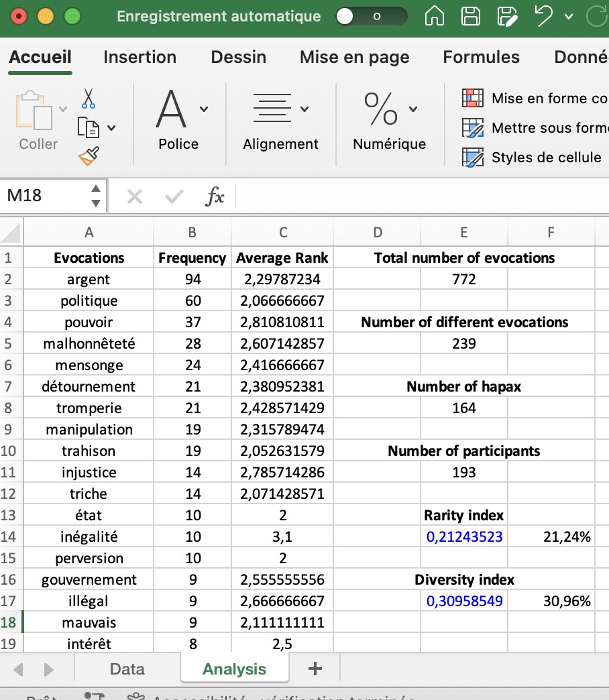609x700 pixels.
Task: Open the Mise en page tab
Action: point(355,57)
